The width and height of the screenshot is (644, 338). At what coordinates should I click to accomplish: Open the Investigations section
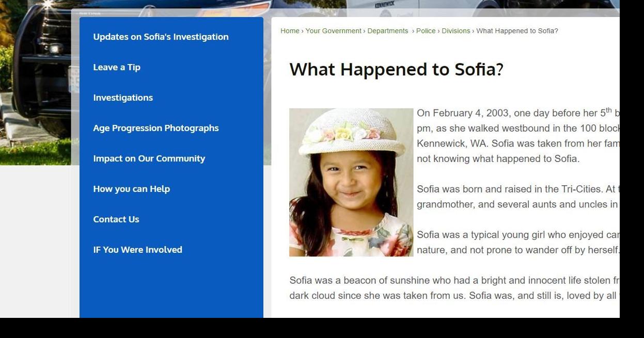click(x=123, y=98)
